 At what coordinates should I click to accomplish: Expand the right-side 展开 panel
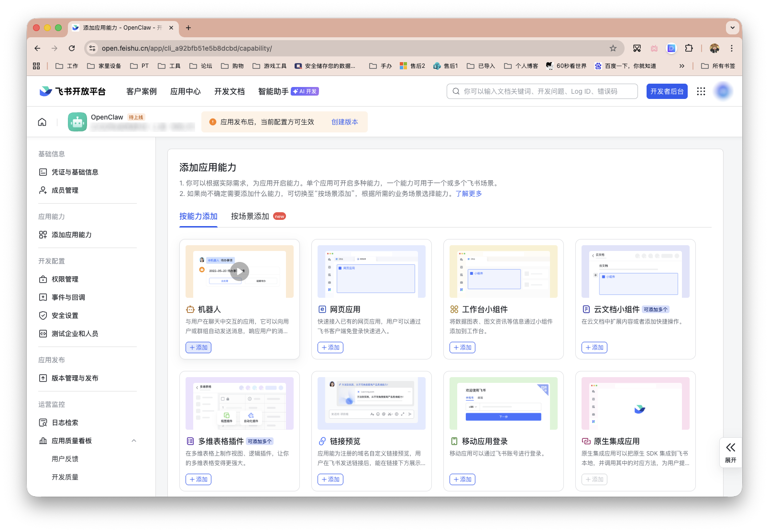pos(730,452)
